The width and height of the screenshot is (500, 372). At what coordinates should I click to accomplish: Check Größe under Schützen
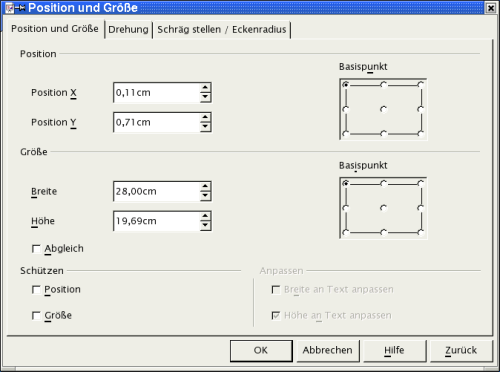click(36, 316)
